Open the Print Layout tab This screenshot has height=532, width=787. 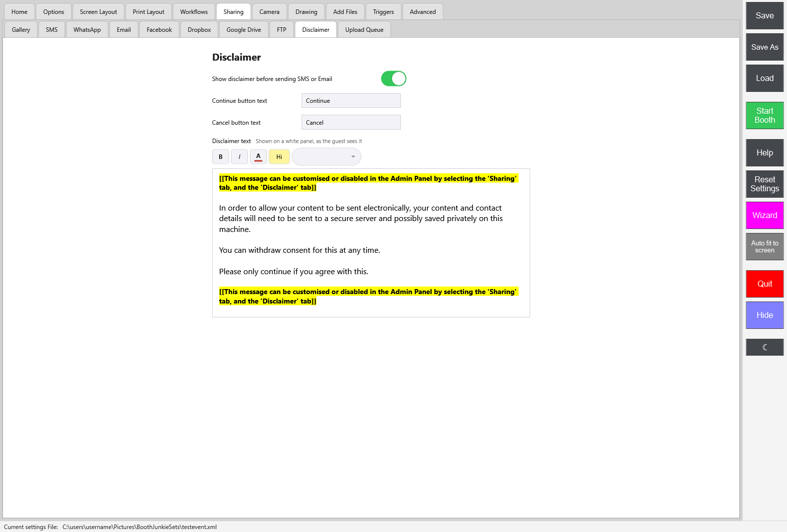coord(149,12)
